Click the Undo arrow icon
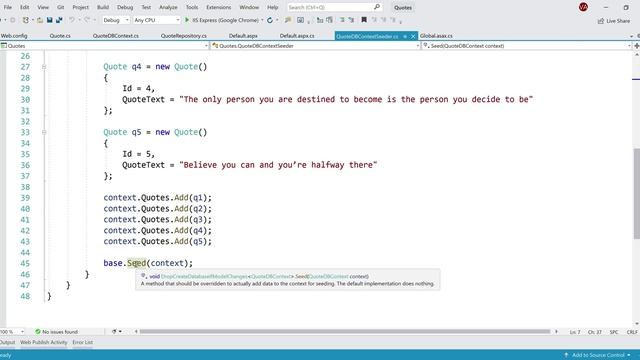Screen dimensions: 640x360 click(72, 20)
